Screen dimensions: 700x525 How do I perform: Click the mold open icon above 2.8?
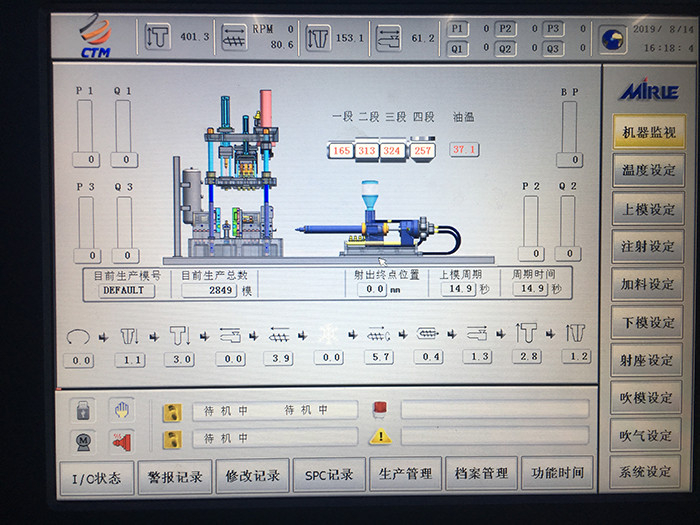(526, 333)
